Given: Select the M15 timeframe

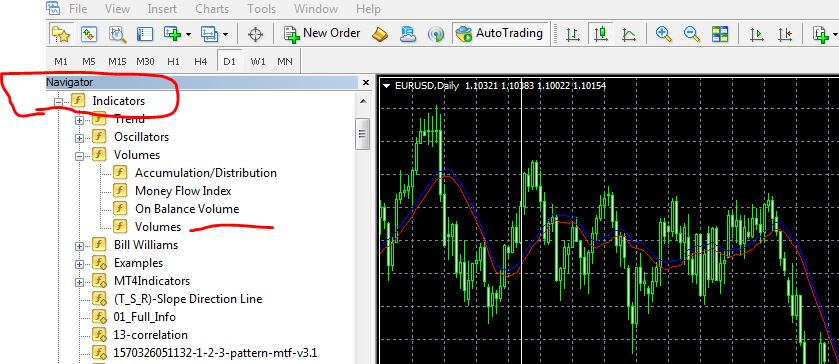Looking at the screenshot, I should pyautogui.click(x=117, y=62).
